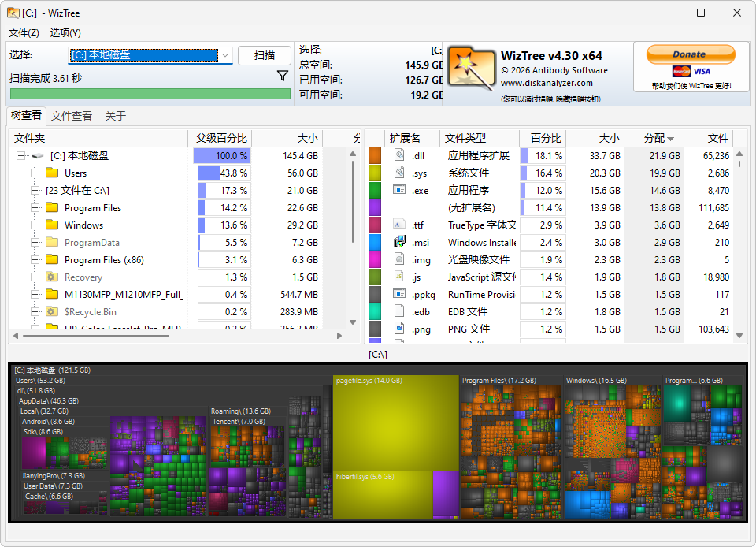Click the orange .dll color swatch

375,155
